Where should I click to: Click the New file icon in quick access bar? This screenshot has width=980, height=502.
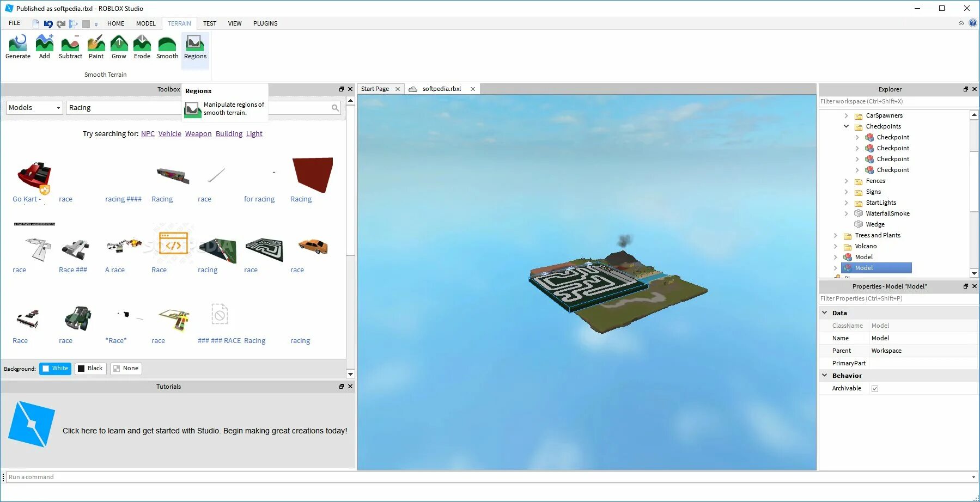pyautogui.click(x=36, y=24)
